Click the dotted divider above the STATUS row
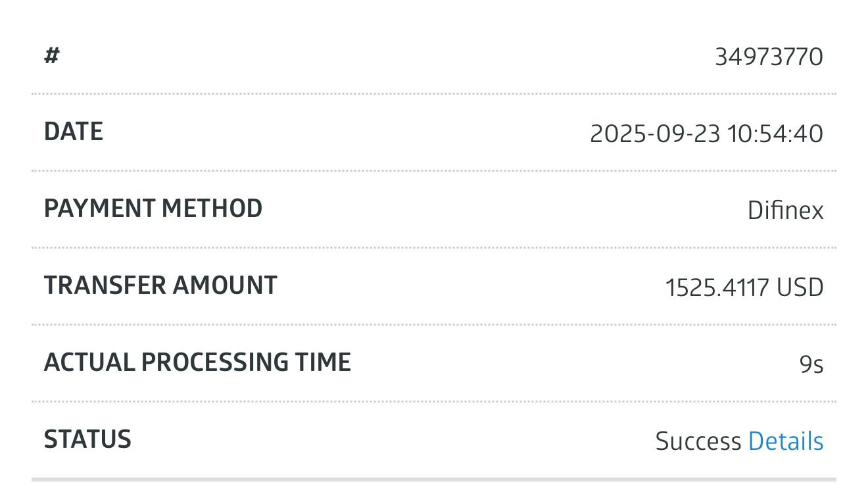The width and height of the screenshot is (868, 492). click(434, 401)
